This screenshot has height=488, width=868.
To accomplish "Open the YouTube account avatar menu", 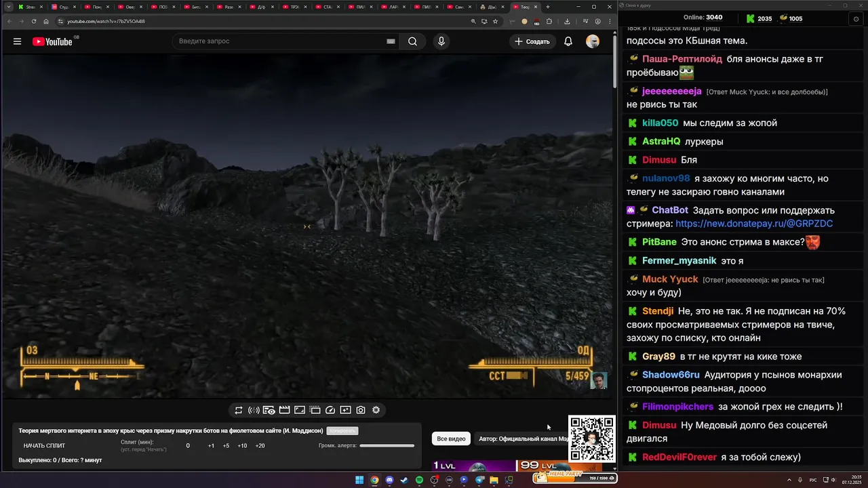I will click(593, 41).
